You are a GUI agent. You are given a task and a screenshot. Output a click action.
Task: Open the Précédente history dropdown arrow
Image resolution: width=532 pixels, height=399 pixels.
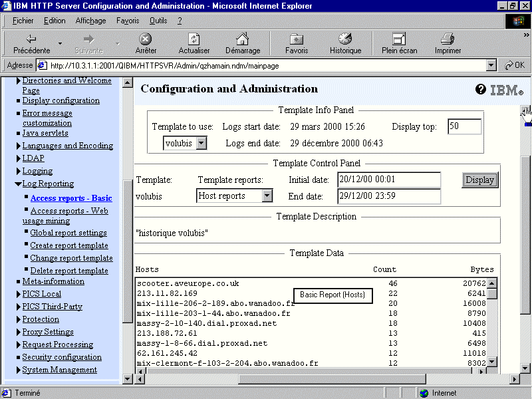[x=60, y=43]
